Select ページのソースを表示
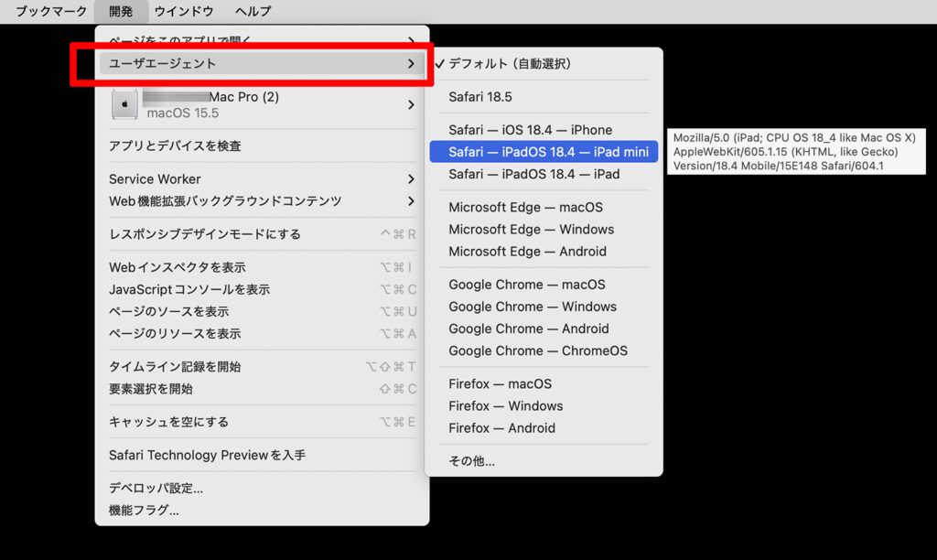The height and width of the screenshot is (560, 937). [262, 311]
